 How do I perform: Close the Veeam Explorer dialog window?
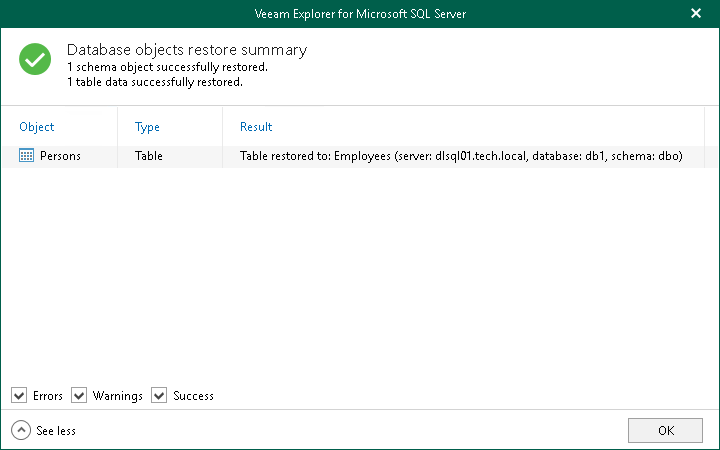pyautogui.click(x=696, y=14)
